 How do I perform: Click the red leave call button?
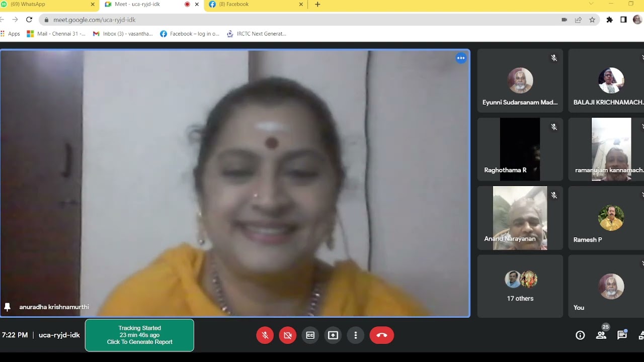382,335
